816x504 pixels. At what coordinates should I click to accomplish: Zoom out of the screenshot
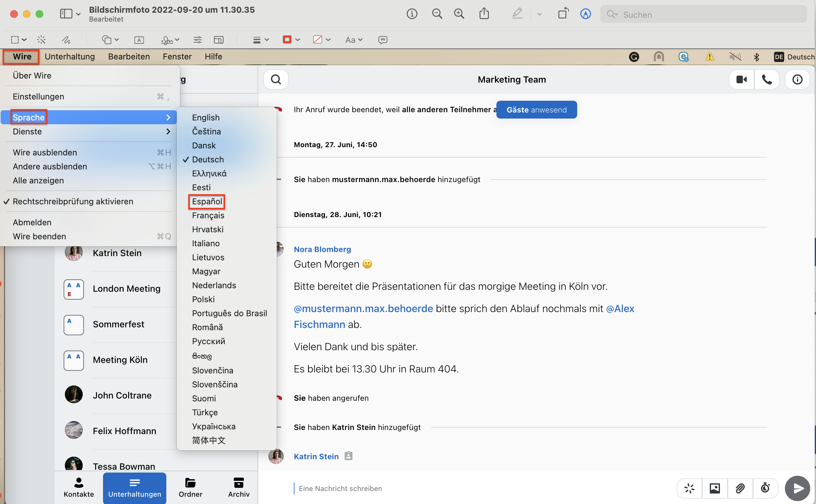click(x=437, y=14)
